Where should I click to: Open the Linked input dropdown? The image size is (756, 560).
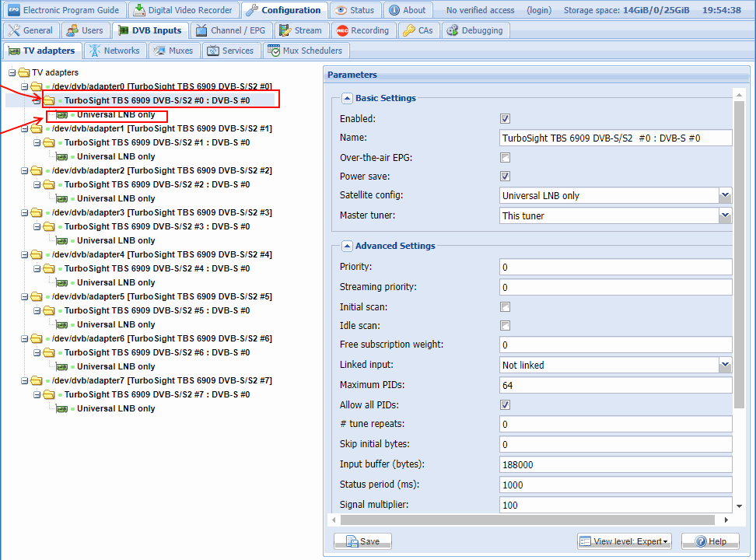pyautogui.click(x=725, y=365)
